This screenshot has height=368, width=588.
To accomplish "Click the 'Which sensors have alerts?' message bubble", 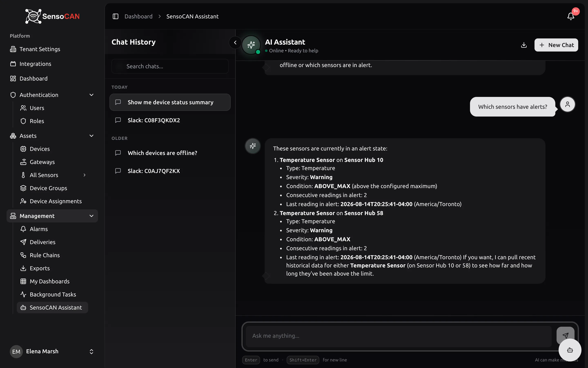I will tap(513, 107).
